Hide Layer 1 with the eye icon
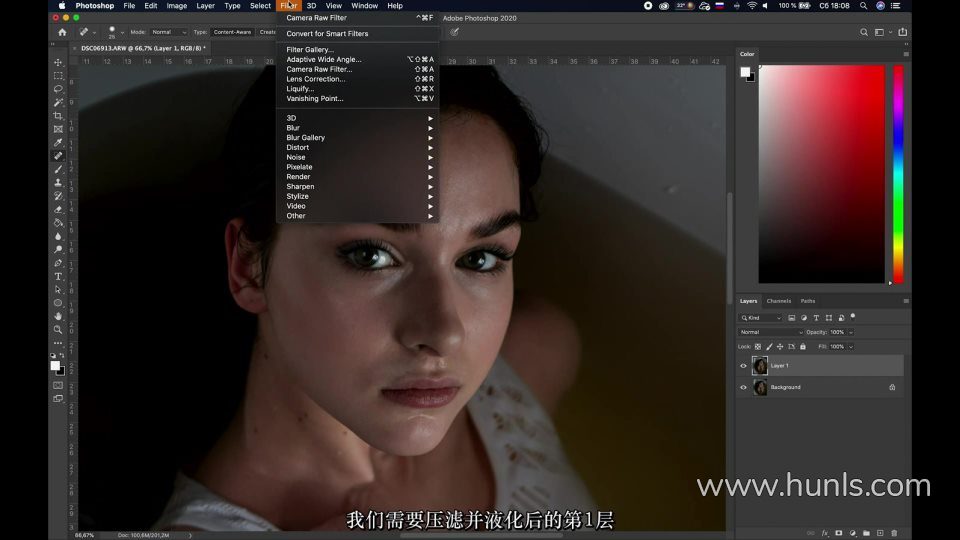The height and width of the screenshot is (540, 960). click(743, 366)
